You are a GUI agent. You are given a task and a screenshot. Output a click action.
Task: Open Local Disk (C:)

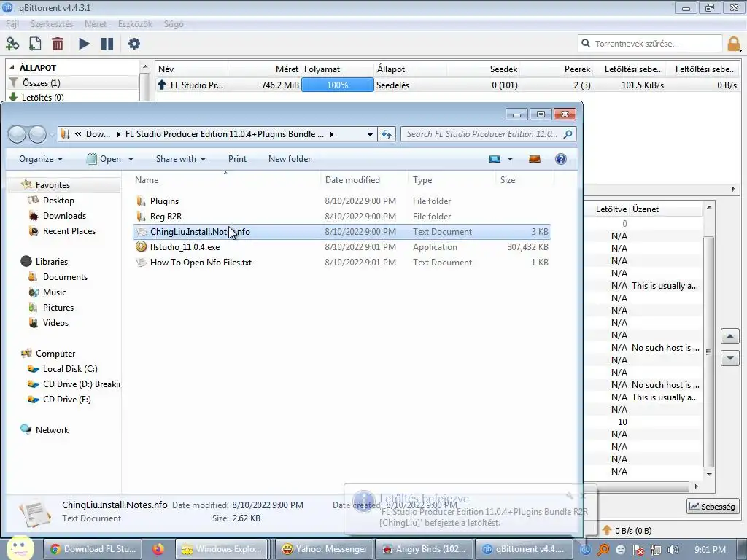pos(70,369)
